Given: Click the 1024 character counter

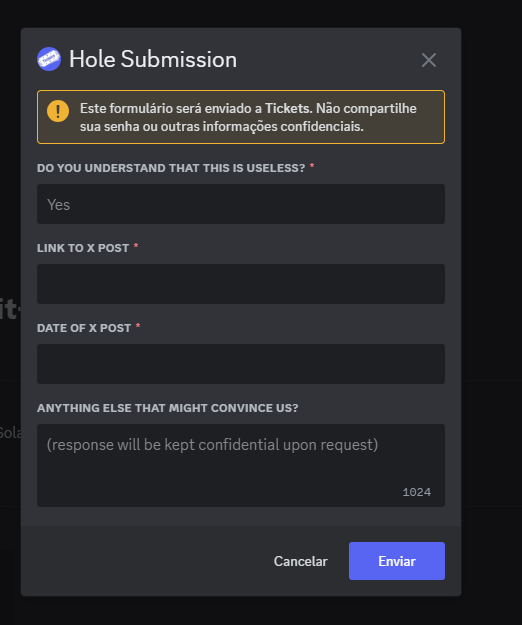Looking at the screenshot, I should pos(416,492).
